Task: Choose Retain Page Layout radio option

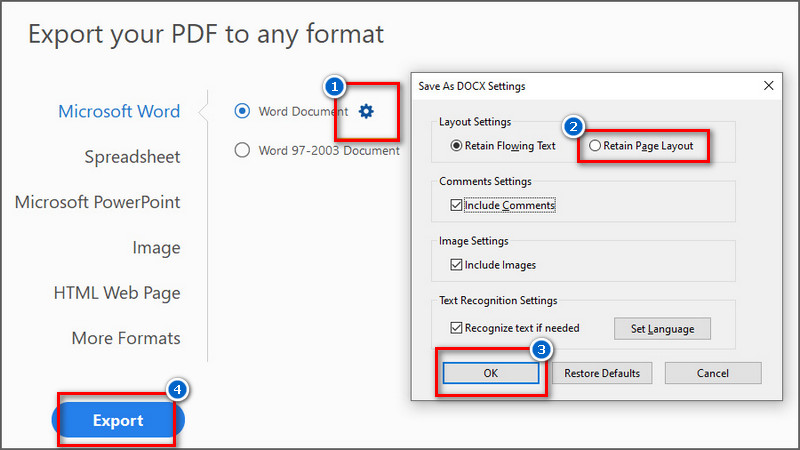Action: tap(594, 146)
